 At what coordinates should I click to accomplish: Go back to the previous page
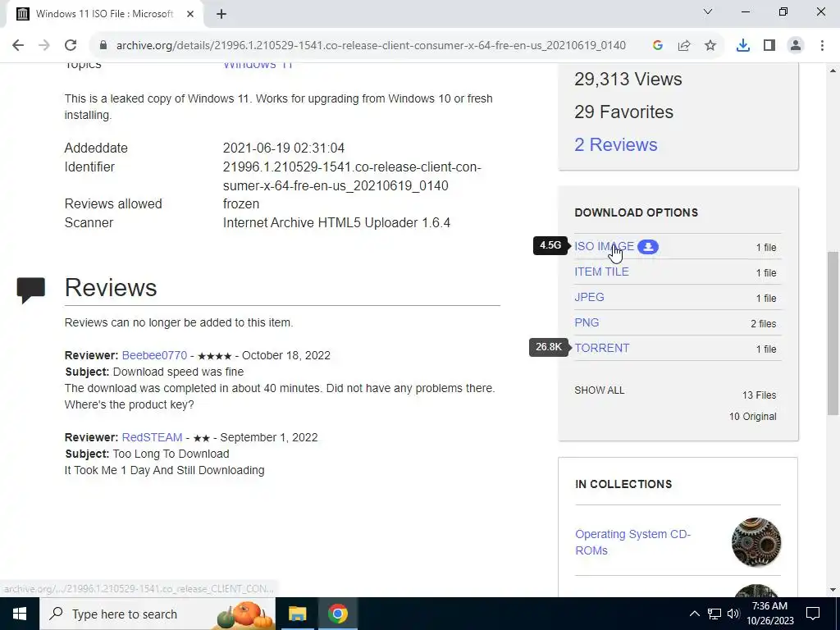tap(18, 46)
